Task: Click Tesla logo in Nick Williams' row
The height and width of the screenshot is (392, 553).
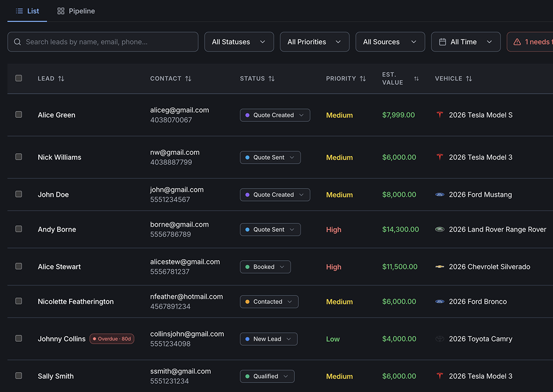Action: tap(440, 157)
